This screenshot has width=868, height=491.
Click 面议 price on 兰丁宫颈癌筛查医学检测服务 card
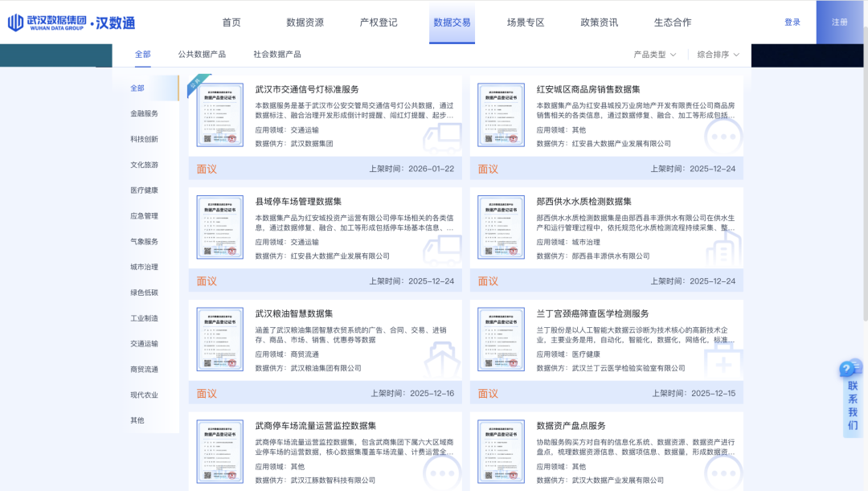488,394
